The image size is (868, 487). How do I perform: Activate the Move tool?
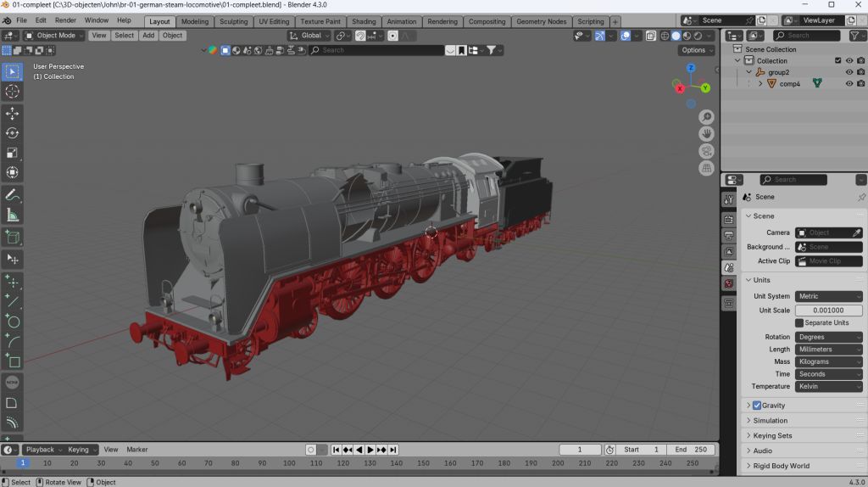coord(13,114)
